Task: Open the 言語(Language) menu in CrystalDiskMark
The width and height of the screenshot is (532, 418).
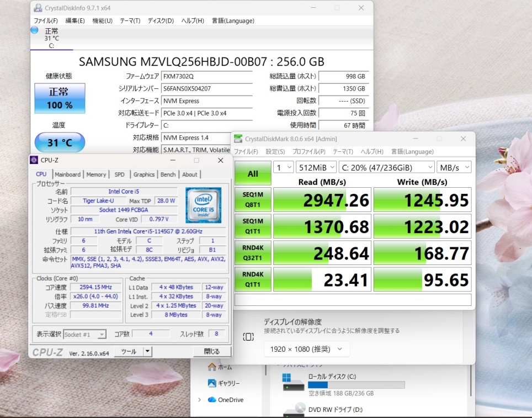Action: pos(412,151)
